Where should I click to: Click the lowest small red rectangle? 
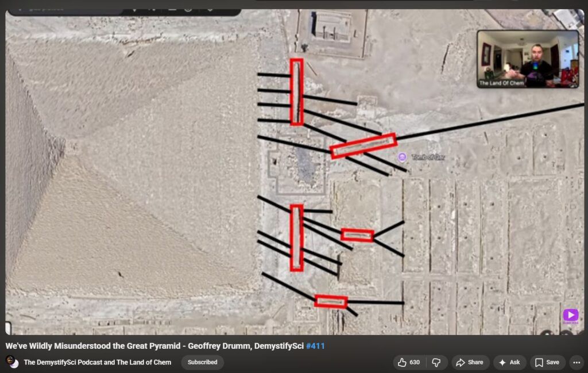pyautogui.click(x=331, y=301)
